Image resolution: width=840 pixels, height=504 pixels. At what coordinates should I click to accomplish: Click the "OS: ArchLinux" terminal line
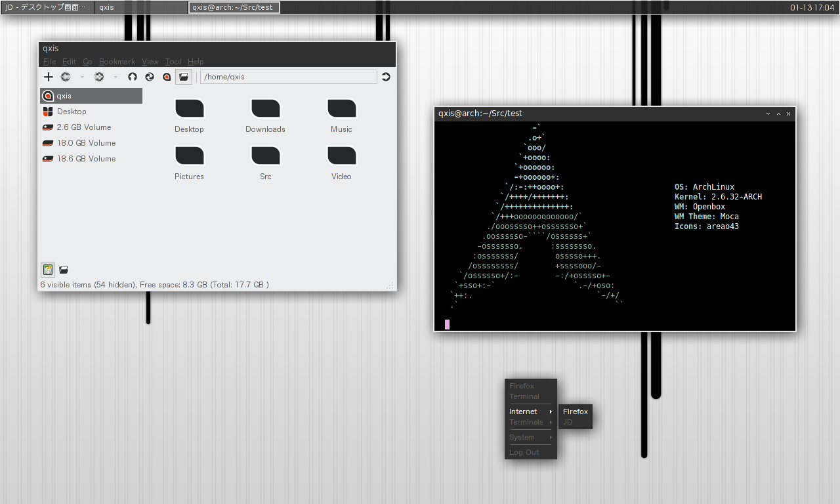704,187
